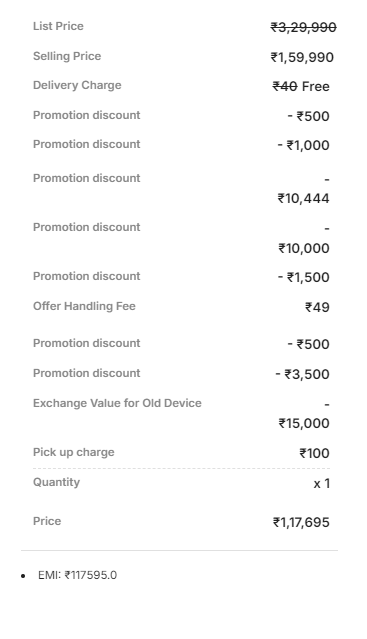Click the EMI ₹117595.0 bullet text
The height and width of the screenshot is (639, 367).
point(77,575)
